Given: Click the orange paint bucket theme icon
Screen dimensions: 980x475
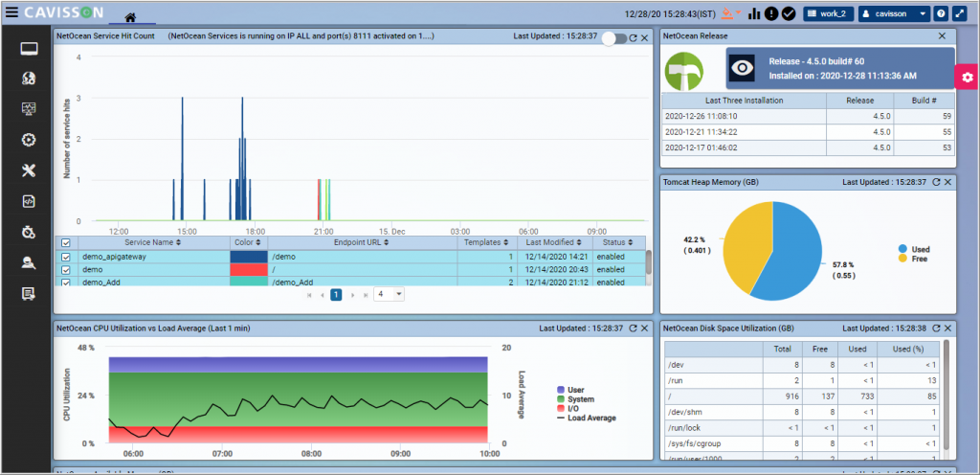Looking at the screenshot, I should [727, 13].
